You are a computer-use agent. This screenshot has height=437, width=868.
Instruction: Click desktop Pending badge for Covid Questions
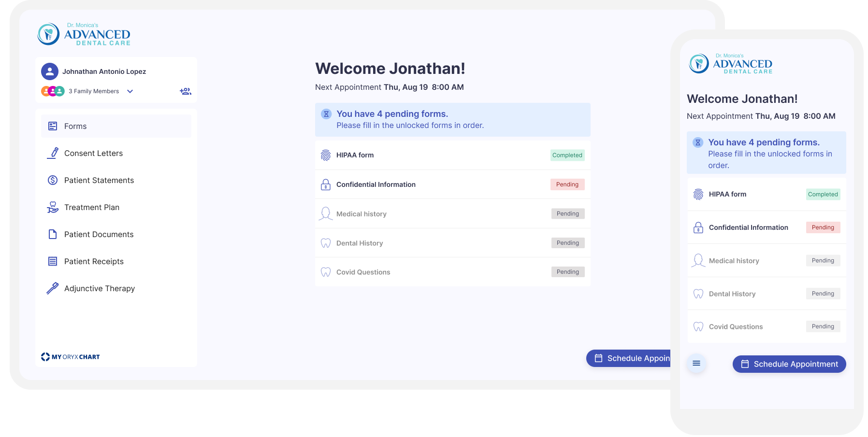coord(568,272)
